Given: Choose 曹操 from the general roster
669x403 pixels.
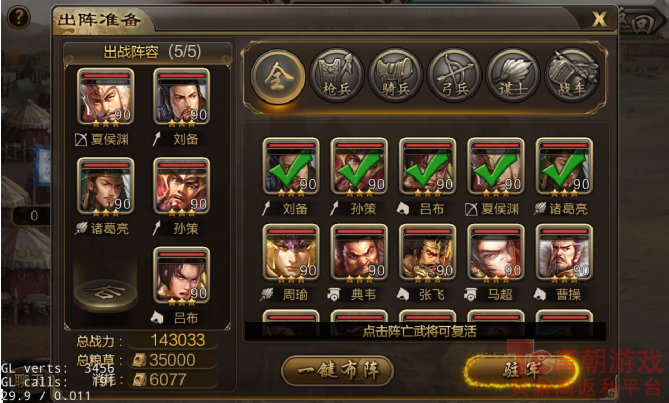Looking at the screenshot, I should point(564,253).
